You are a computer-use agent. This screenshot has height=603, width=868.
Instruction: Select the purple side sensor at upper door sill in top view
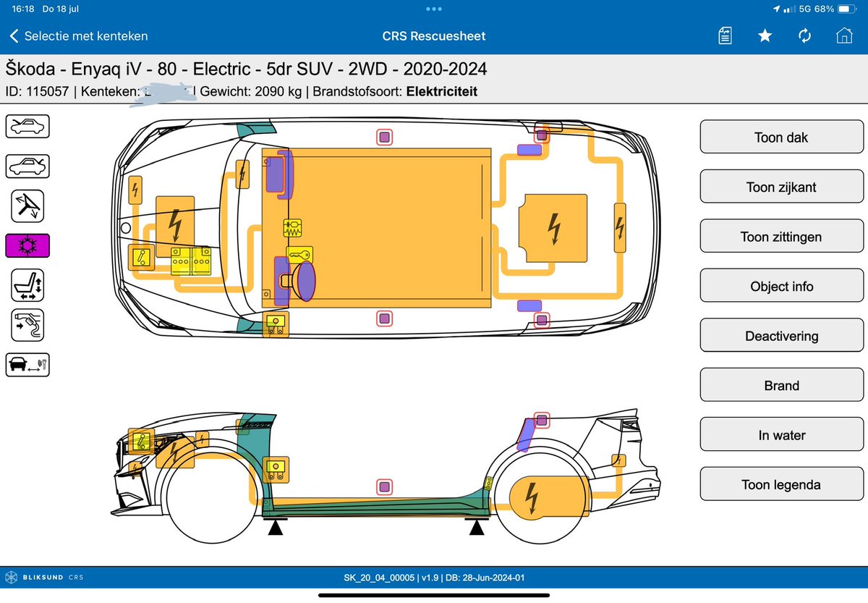click(384, 136)
